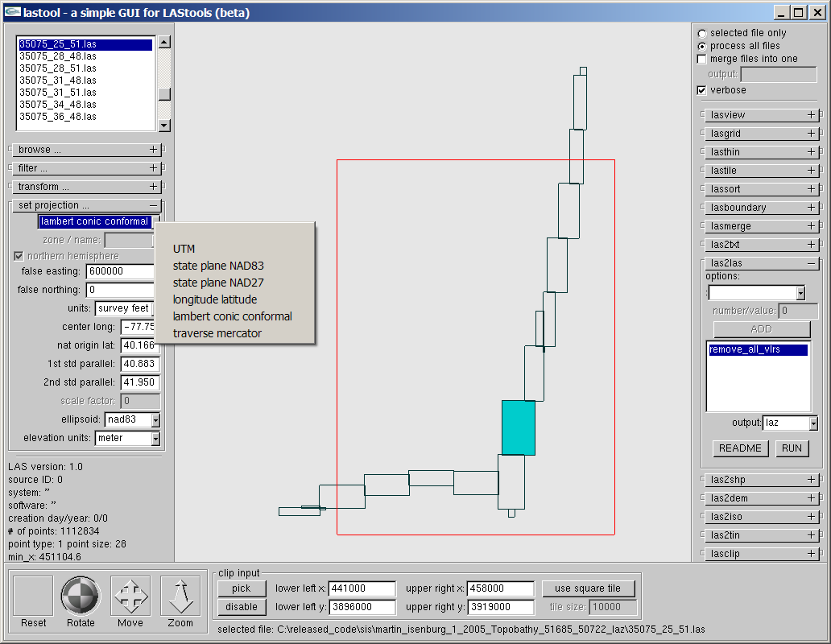Click the disable clip button

[241, 607]
